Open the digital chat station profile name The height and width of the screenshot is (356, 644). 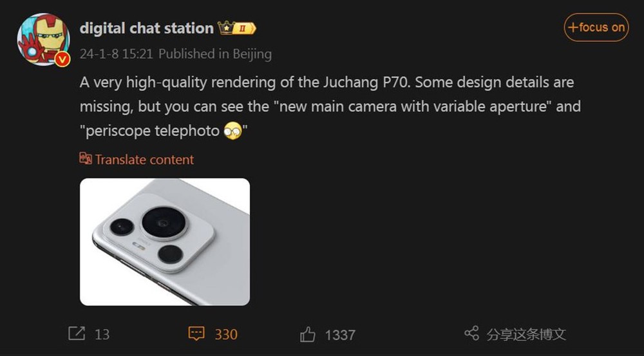147,28
